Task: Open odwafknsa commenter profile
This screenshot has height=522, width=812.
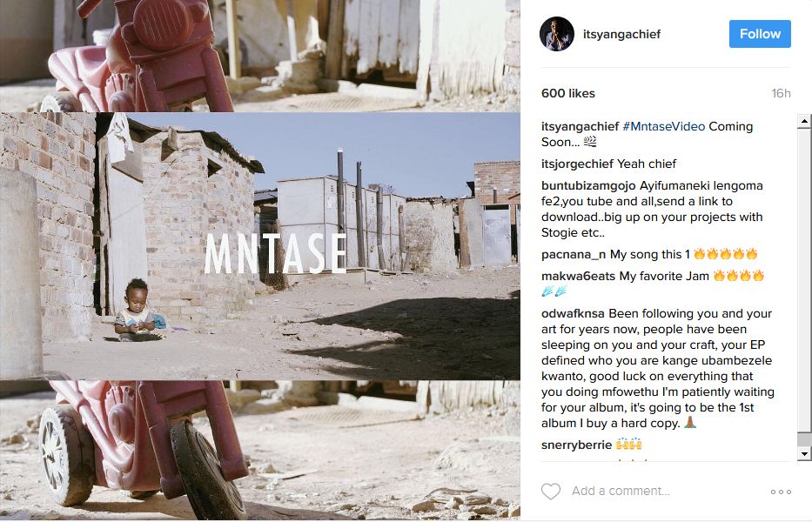Action: click(573, 314)
